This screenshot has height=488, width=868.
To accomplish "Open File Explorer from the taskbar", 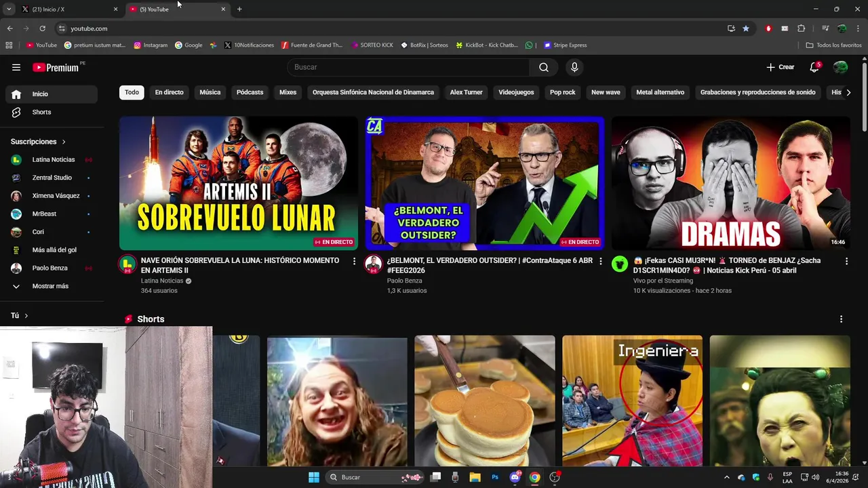I will click(475, 477).
